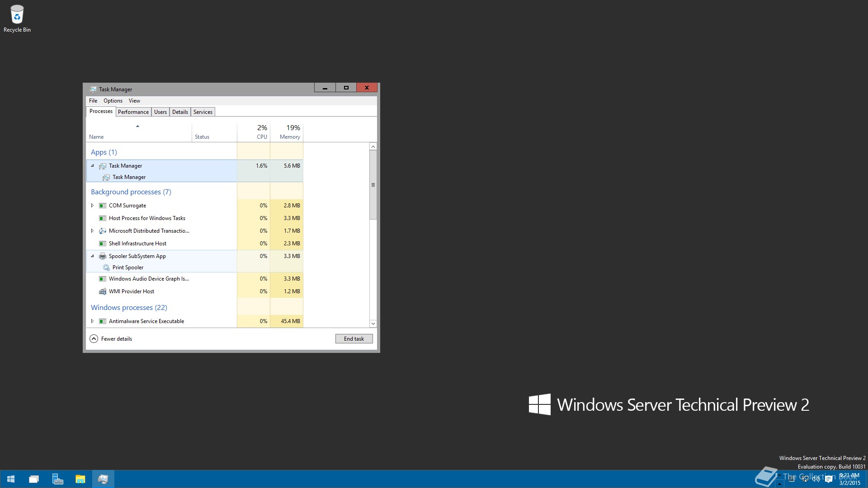Collapse to Fewer details view
Viewport: 868px width, 488px height.
coord(111,339)
